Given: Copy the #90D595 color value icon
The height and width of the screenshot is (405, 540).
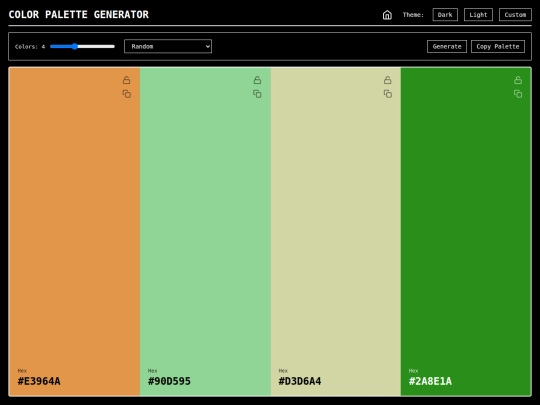Looking at the screenshot, I should (257, 94).
